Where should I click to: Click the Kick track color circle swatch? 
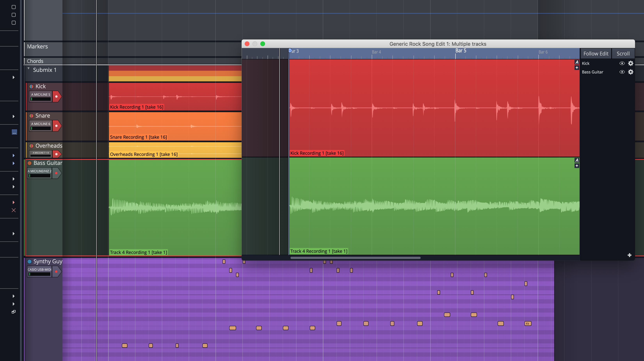pyautogui.click(x=31, y=86)
